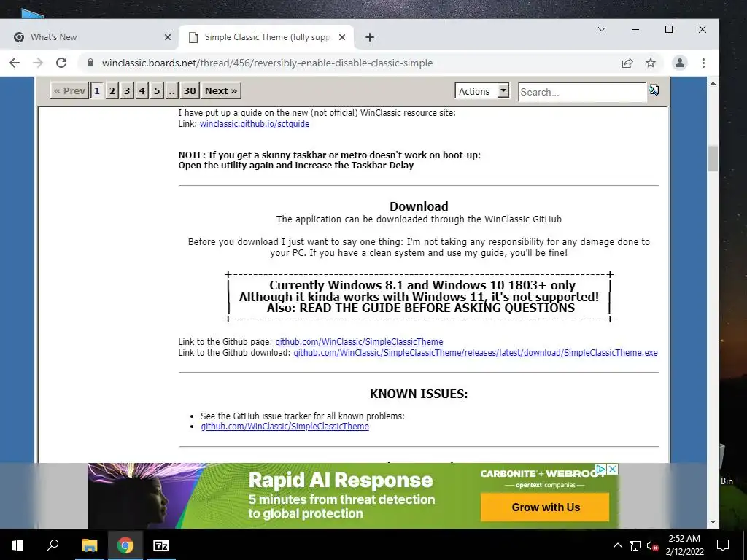Open the Chrome profile avatar menu
This screenshot has width=747, height=560.
[x=679, y=63]
